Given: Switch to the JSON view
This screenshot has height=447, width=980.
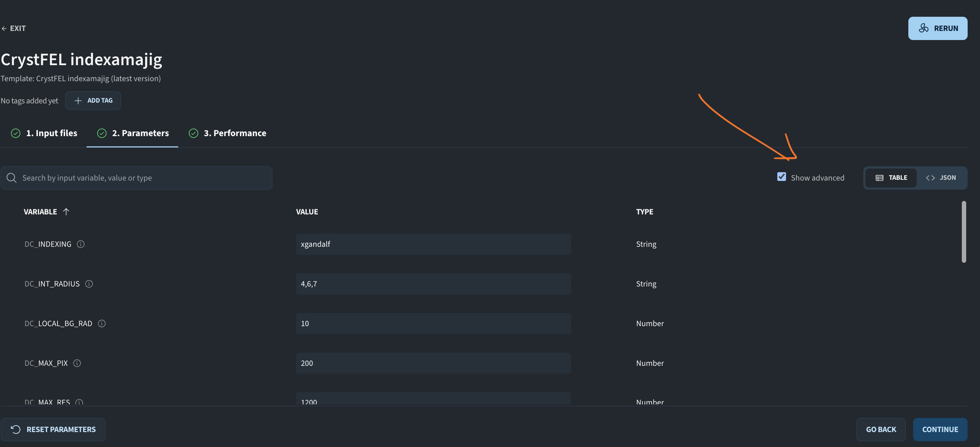Looking at the screenshot, I should point(941,178).
